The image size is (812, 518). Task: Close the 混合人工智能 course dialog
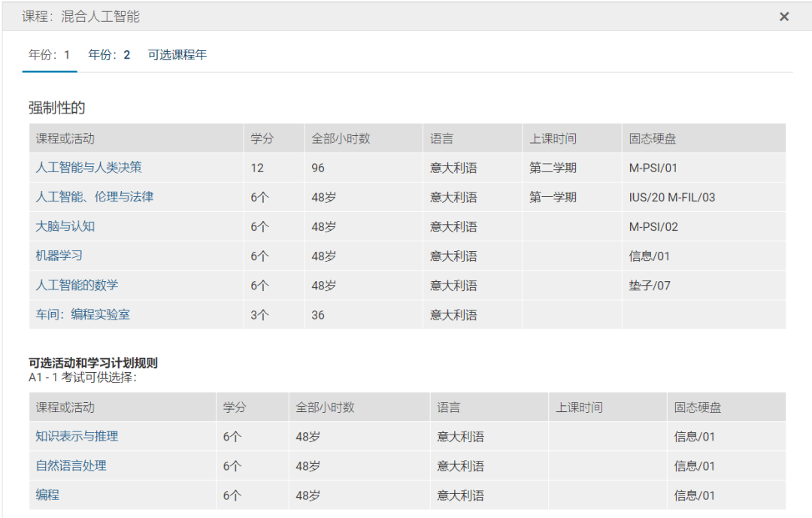pyautogui.click(x=784, y=17)
